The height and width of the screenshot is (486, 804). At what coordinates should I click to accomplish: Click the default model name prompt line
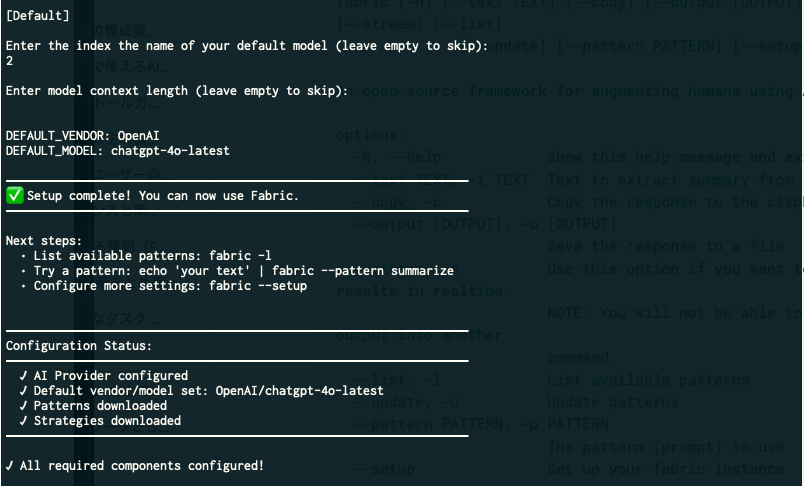point(247,46)
